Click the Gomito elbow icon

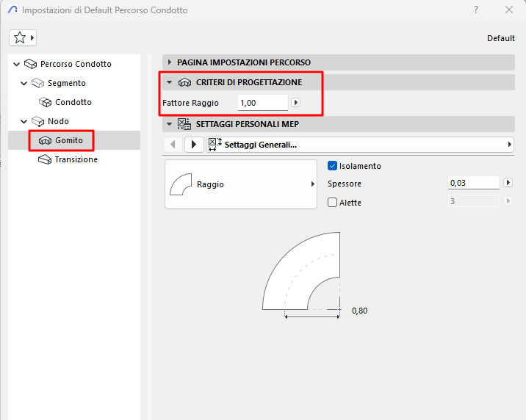[46, 140]
